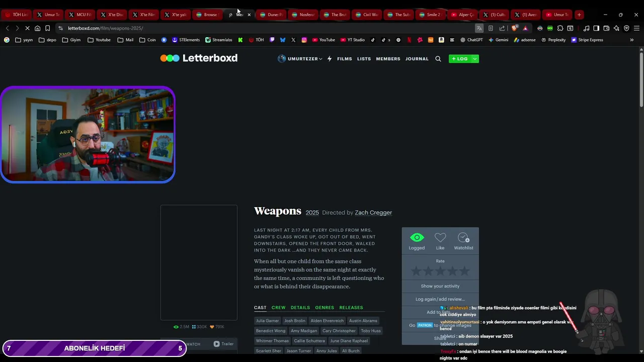Open the yayın bookmarks folder
644x362 pixels.
24,40
